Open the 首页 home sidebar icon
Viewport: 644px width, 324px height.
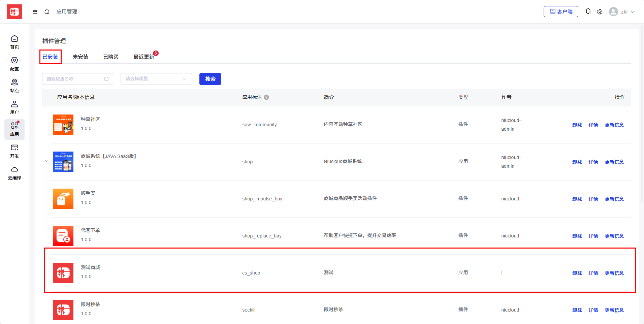pos(14,42)
